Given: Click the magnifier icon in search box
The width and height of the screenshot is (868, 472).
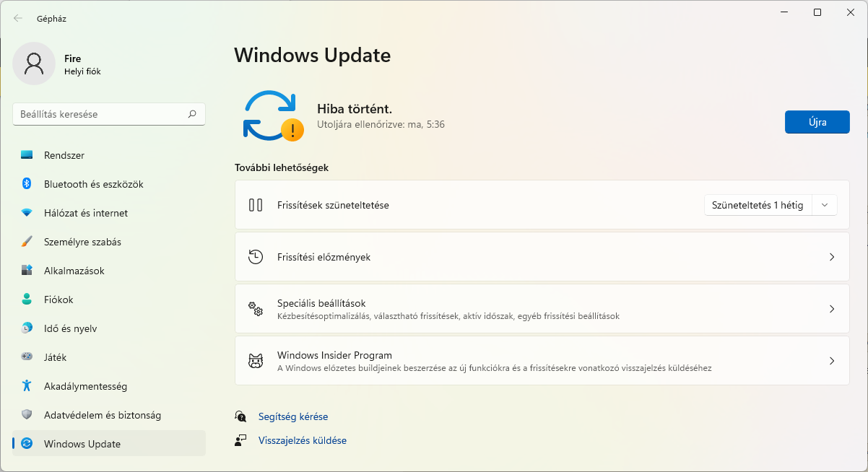Looking at the screenshot, I should pos(192,114).
